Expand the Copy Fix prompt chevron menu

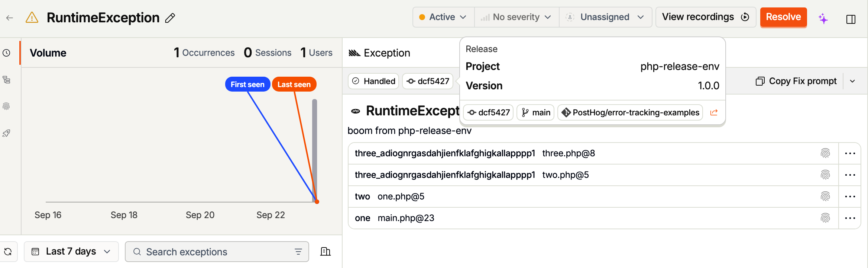tap(853, 81)
